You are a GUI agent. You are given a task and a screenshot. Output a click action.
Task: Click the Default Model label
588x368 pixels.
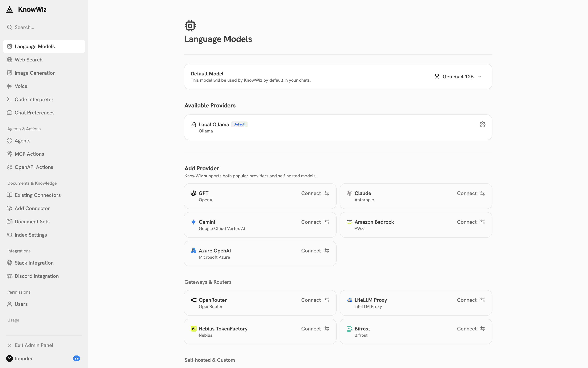[207, 73]
